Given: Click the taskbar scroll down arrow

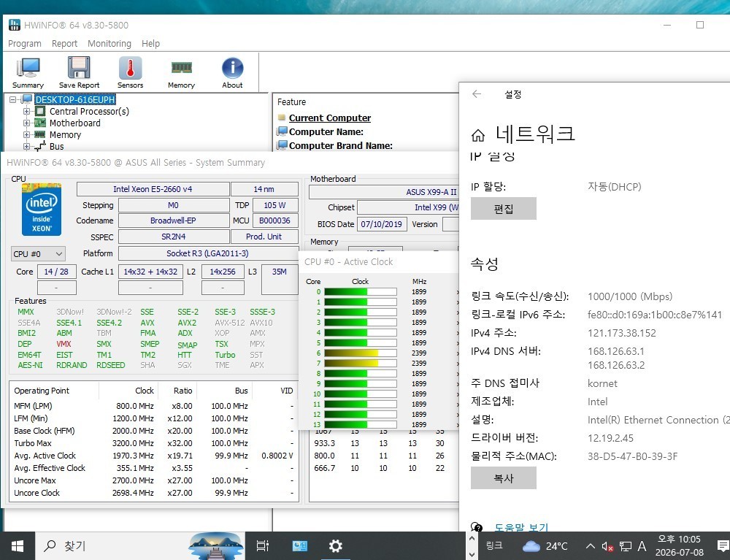Looking at the screenshot, I should [472, 554].
